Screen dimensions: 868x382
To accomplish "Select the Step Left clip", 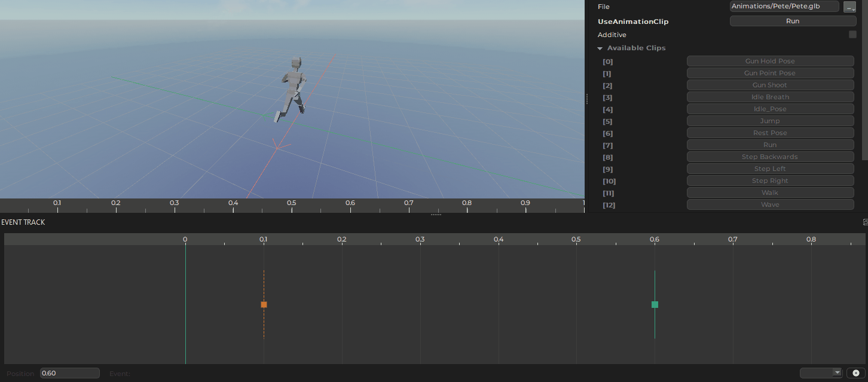I will [x=770, y=169].
